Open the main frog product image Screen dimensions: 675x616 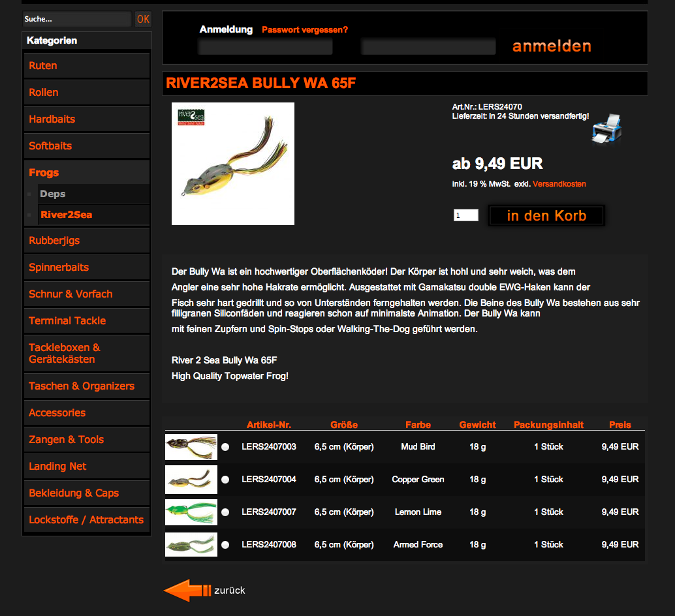click(x=232, y=164)
